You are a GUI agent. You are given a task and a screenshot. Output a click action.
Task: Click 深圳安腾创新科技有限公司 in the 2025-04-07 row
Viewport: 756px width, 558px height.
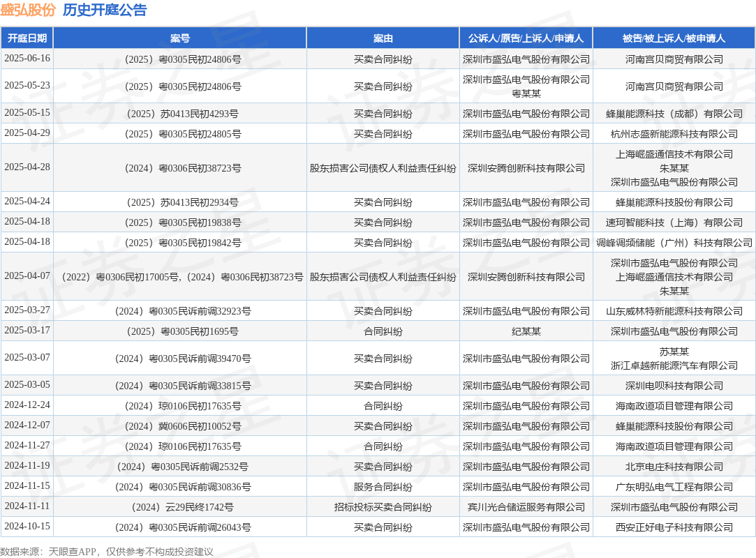pyautogui.click(x=526, y=277)
